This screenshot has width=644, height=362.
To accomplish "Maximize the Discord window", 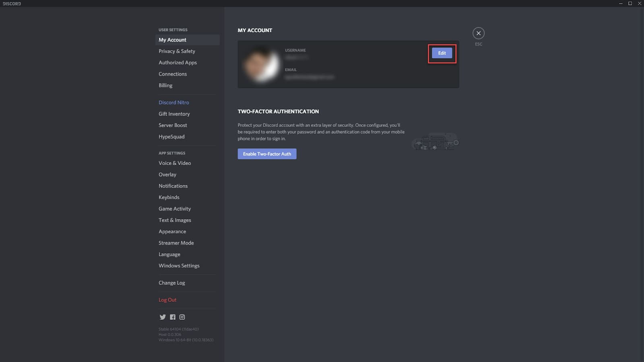I will point(630,3).
